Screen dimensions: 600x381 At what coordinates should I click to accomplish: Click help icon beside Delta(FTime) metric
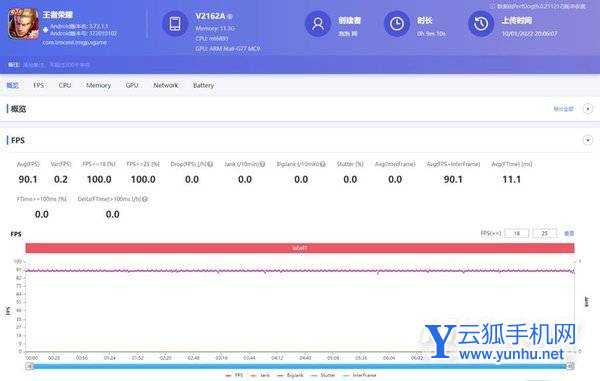click(145, 199)
